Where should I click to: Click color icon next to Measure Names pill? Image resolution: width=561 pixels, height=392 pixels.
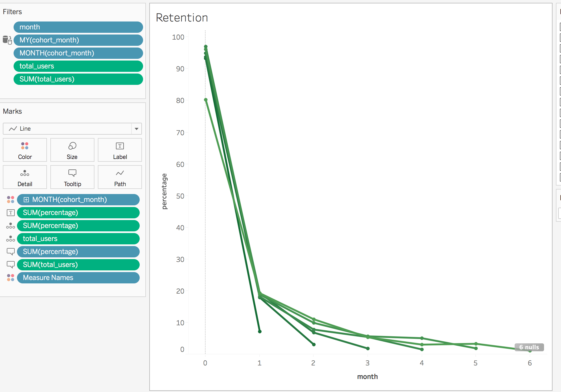point(10,278)
